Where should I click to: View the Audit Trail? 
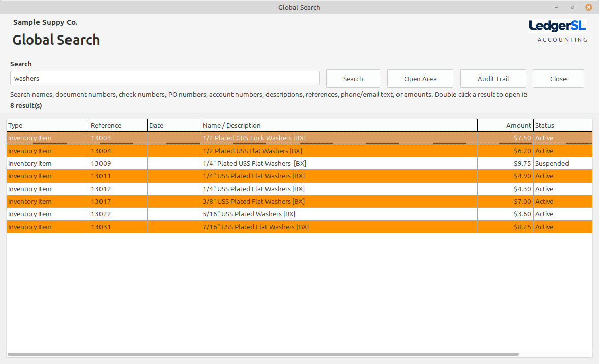(493, 79)
